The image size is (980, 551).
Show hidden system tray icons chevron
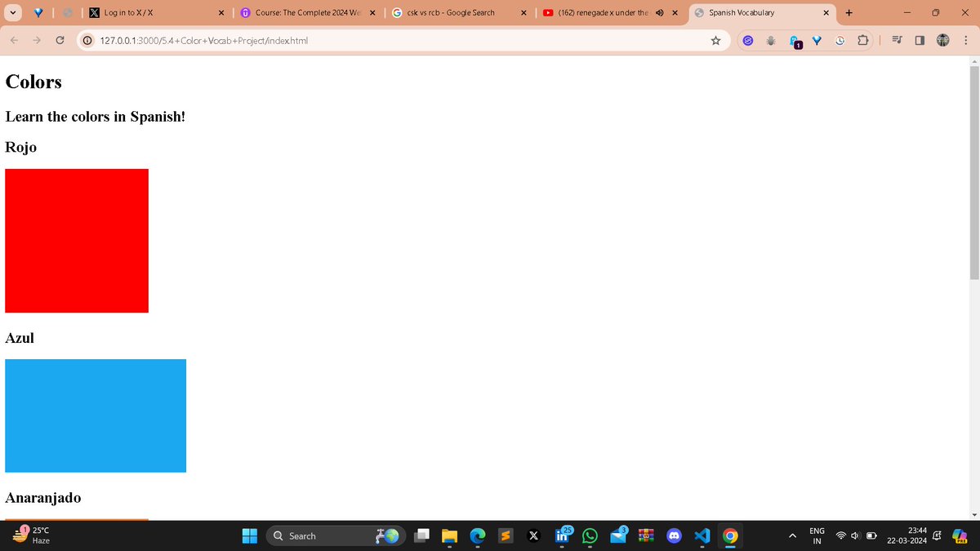coord(791,536)
